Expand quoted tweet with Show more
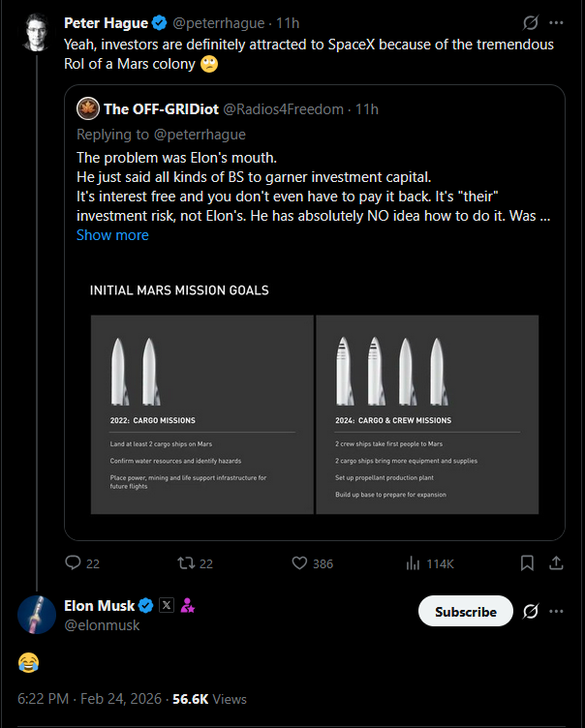Viewport: 585px width, 728px height. tap(112, 234)
